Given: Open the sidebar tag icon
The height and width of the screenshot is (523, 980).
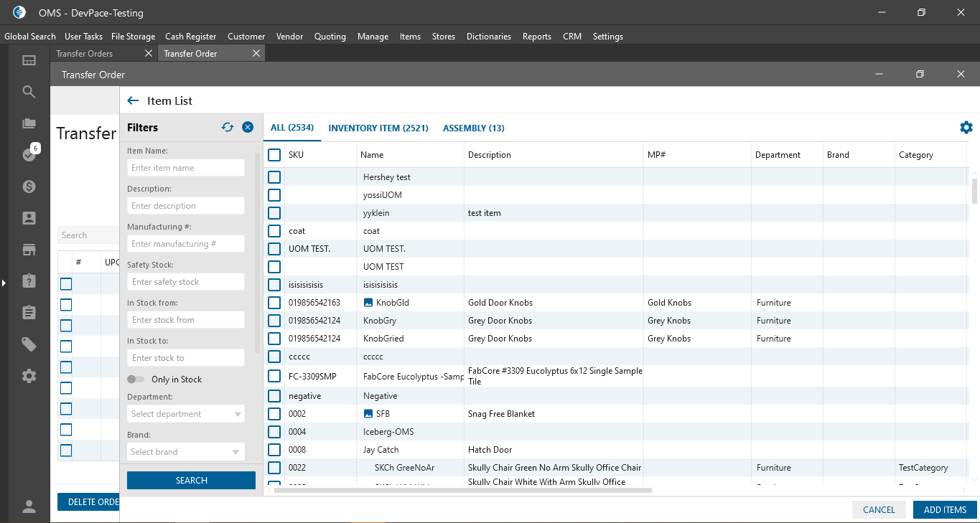Looking at the screenshot, I should pyautogui.click(x=29, y=344).
